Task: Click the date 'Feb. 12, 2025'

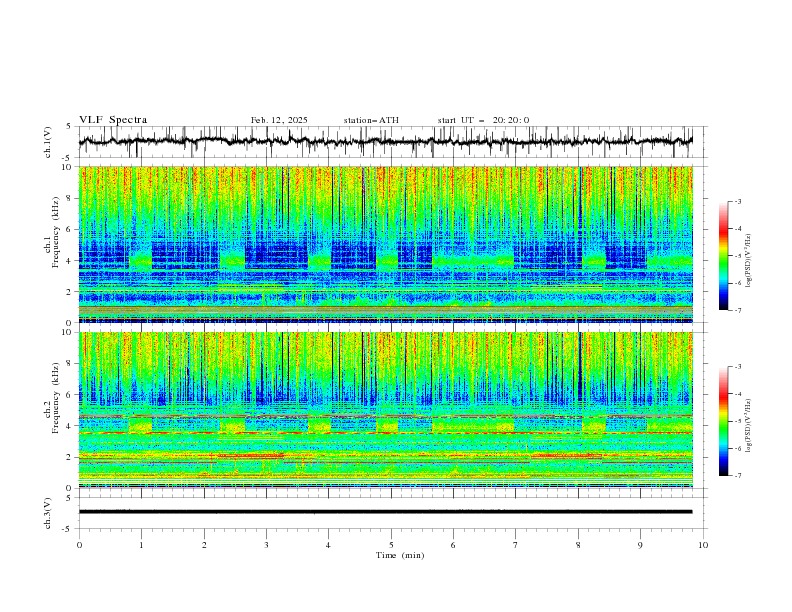Action: click(x=279, y=120)
